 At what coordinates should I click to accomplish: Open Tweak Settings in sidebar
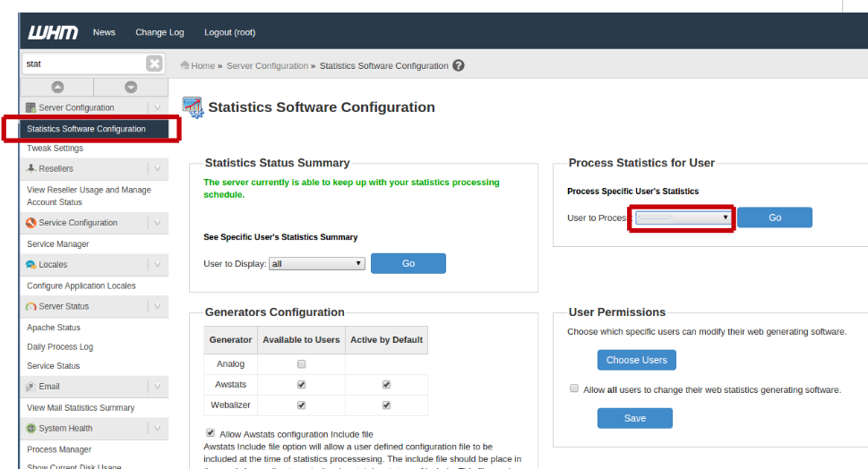[55, 149]
